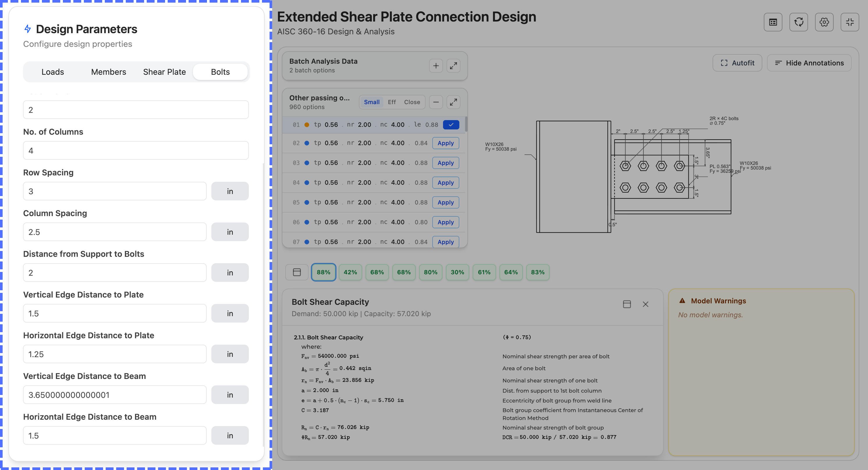
Task: Open Horizontal Edge Distance to Plate unit selector
Action: click(230, 354)
